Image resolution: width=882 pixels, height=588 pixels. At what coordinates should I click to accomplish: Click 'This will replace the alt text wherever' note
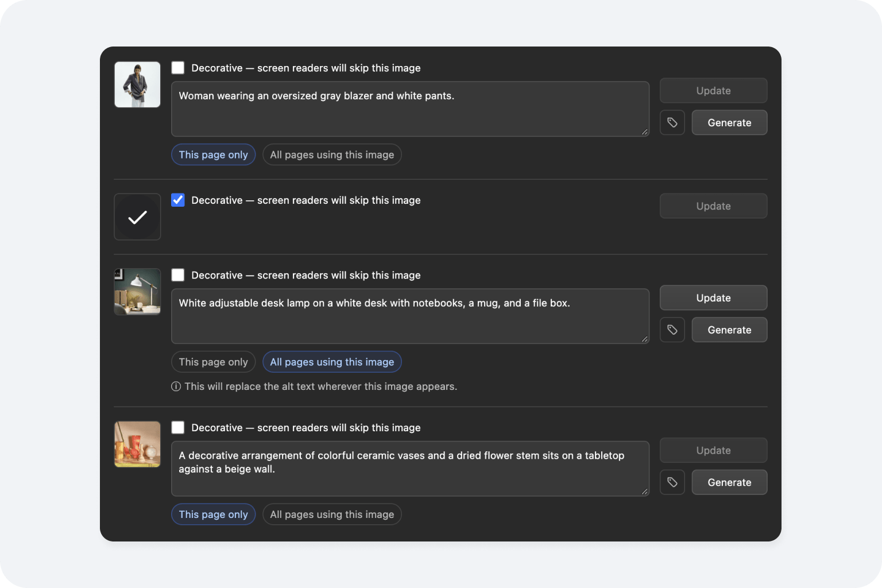[321, 386]
